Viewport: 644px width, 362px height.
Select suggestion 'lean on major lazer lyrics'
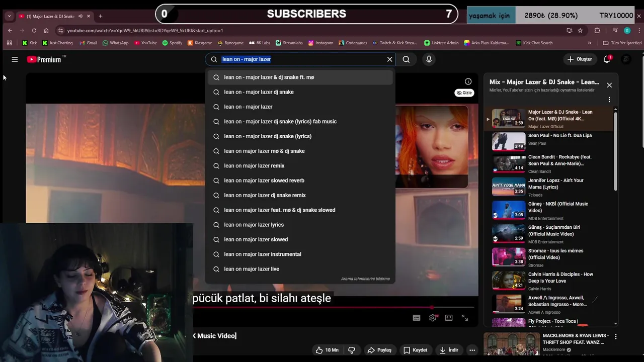(300, 225)
